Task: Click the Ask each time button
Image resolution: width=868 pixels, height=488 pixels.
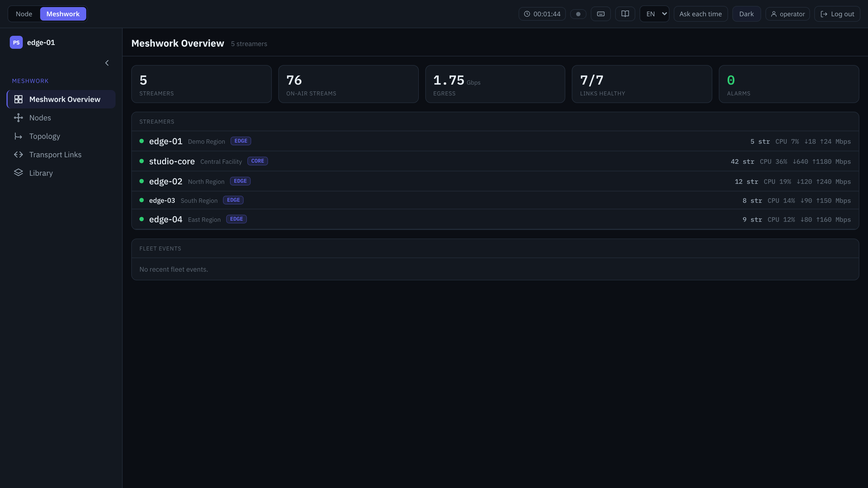Action: pyautogui.click(x=701, y=14)
